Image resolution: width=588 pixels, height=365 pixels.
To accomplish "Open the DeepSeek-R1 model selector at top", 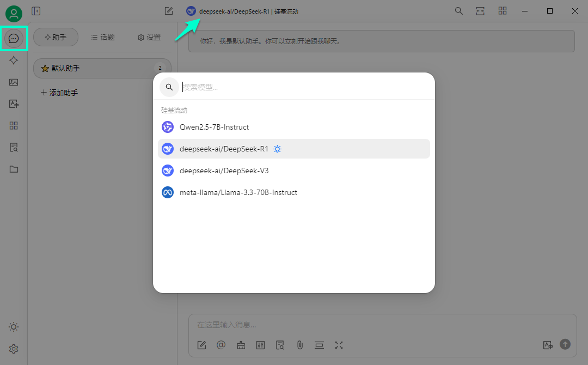I will click(242, 11).
